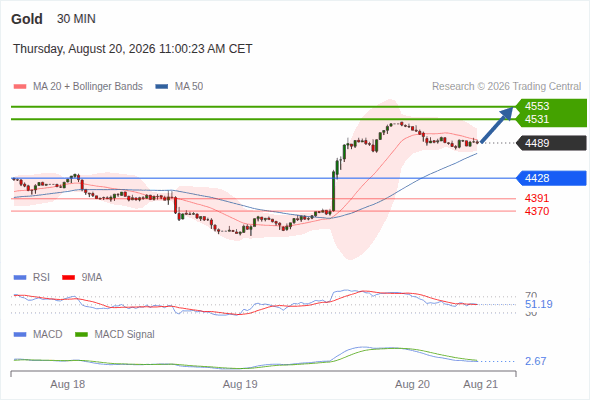Click the blue MA 50 legend swatch

[x=162, y=87]
